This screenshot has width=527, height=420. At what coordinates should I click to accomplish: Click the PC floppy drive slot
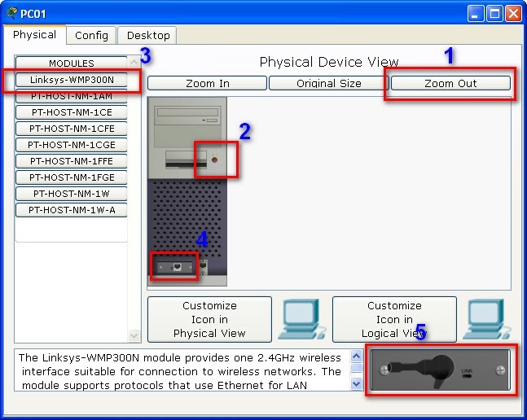coord(187,160)
